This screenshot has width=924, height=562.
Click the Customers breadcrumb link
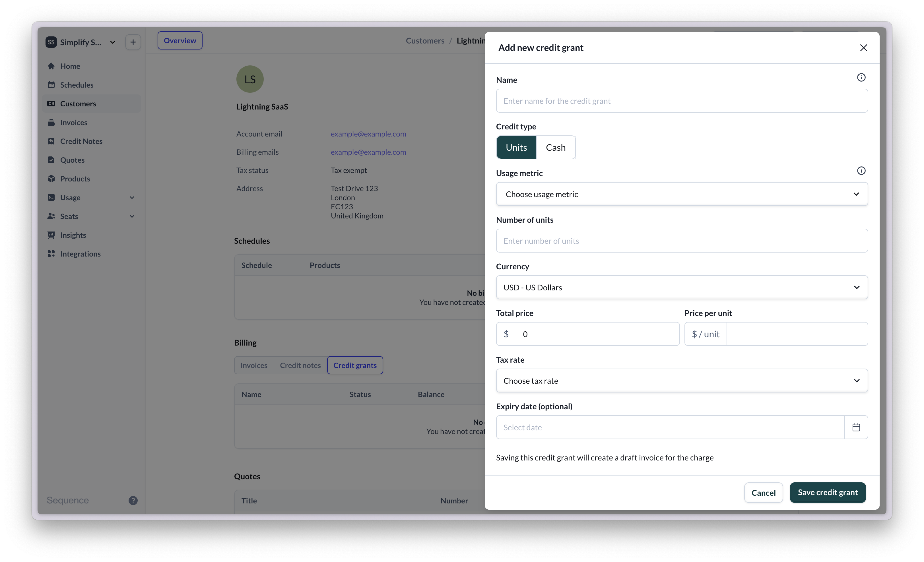tap(425, 40)
